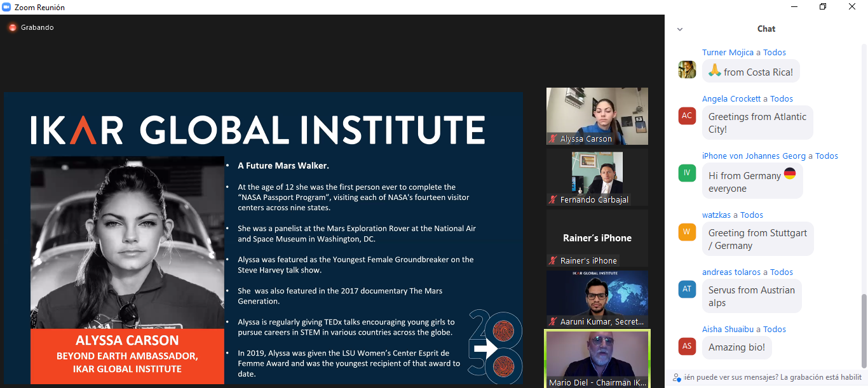
Task: Click the orange W avatar of watzkas
Action: click(687, 232)
